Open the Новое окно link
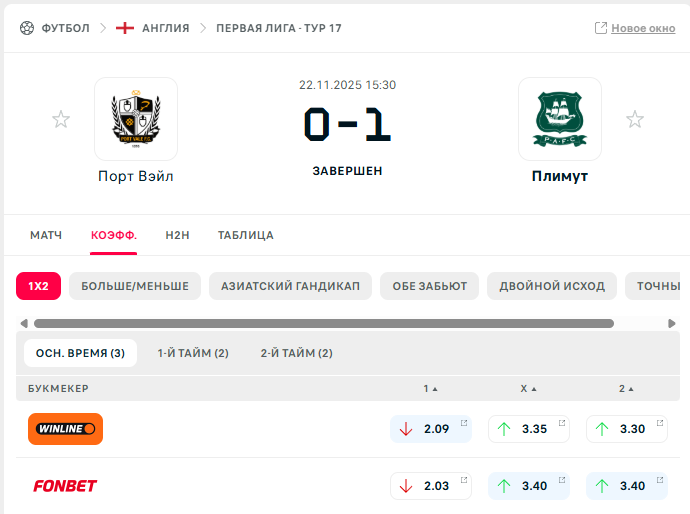Viewport: 690px width, 514px height. [x=643, y=28]
